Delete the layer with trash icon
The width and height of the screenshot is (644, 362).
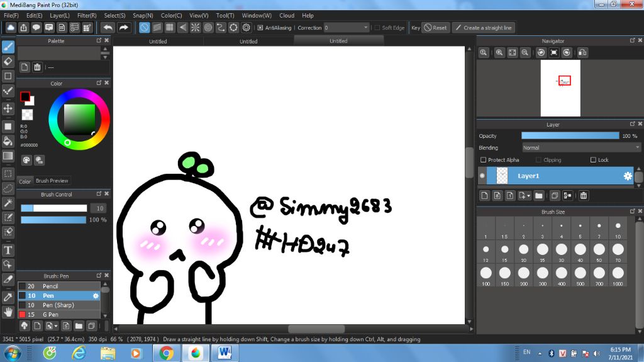(x=583, y=195)
